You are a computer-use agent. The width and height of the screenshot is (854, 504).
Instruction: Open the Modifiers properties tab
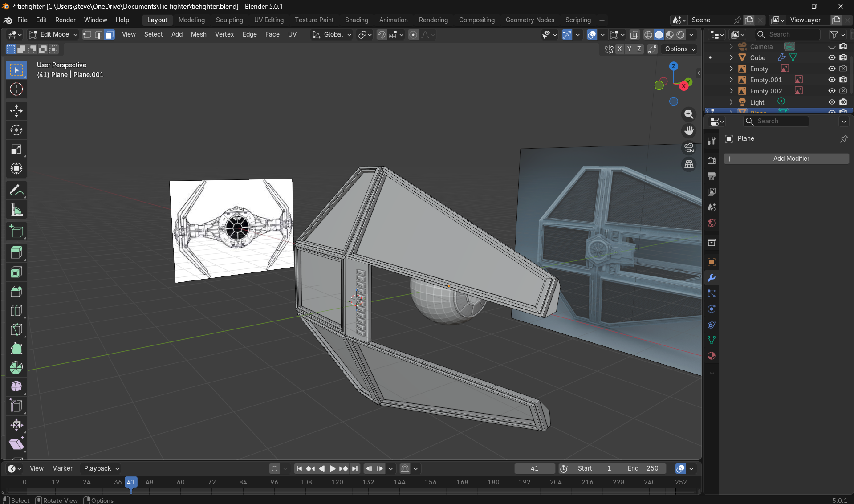pyautogui.click(x=712, y=278)
